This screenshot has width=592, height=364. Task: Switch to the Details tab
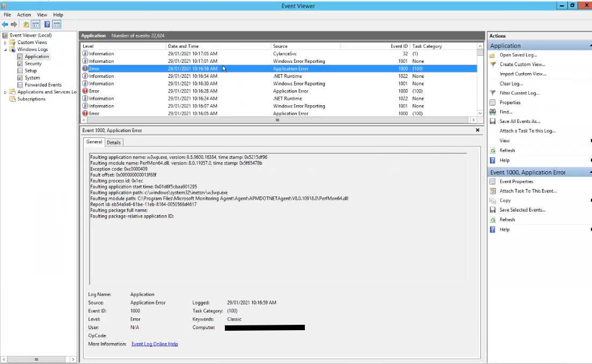click(113, 142)
